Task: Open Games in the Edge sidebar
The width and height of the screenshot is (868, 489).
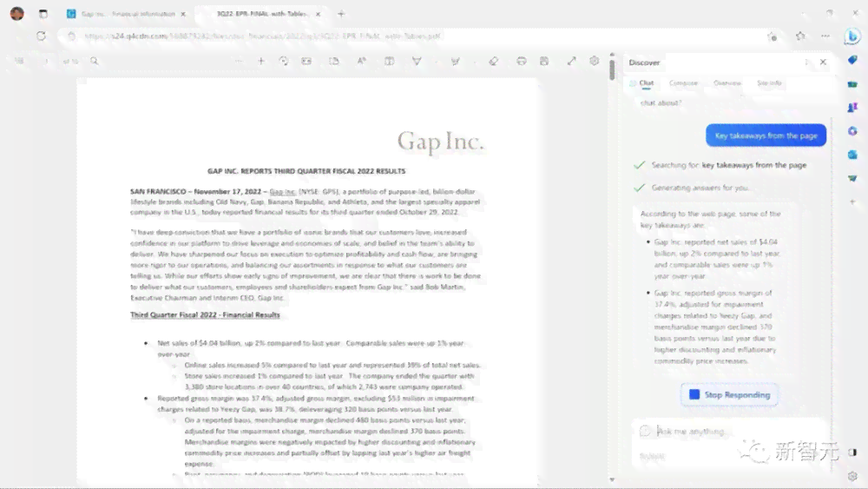Action: pos(852,108)
